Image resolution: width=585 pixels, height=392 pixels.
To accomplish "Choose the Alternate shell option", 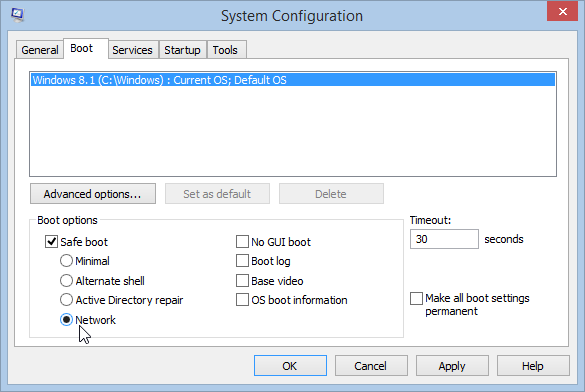I will 66,280.
